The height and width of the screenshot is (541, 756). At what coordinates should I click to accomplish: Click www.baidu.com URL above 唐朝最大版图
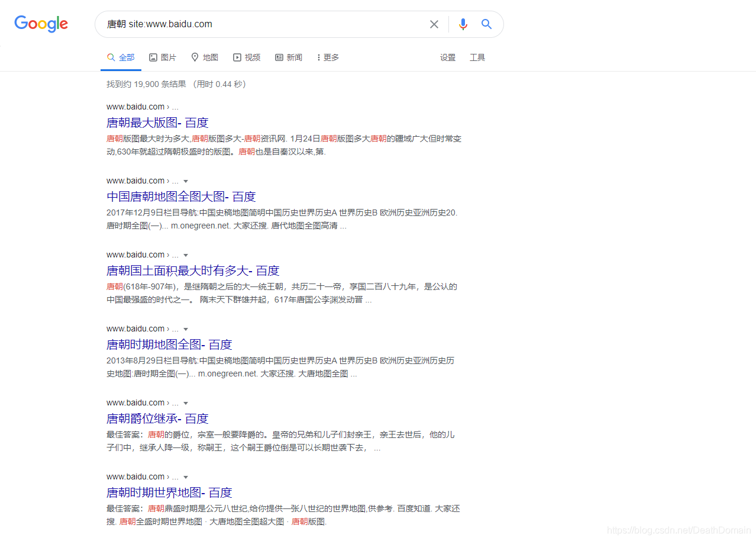142,107
